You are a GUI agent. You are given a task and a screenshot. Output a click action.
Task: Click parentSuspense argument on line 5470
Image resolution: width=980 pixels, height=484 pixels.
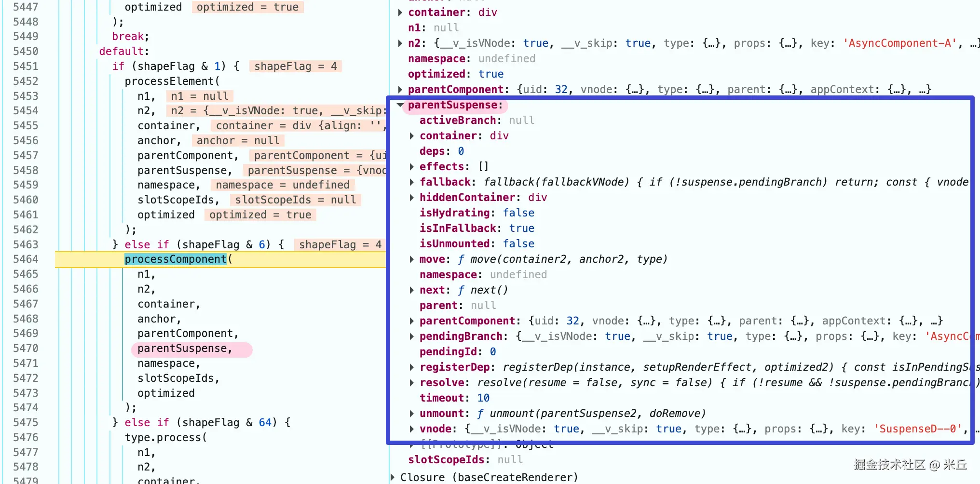coord(185,349)
